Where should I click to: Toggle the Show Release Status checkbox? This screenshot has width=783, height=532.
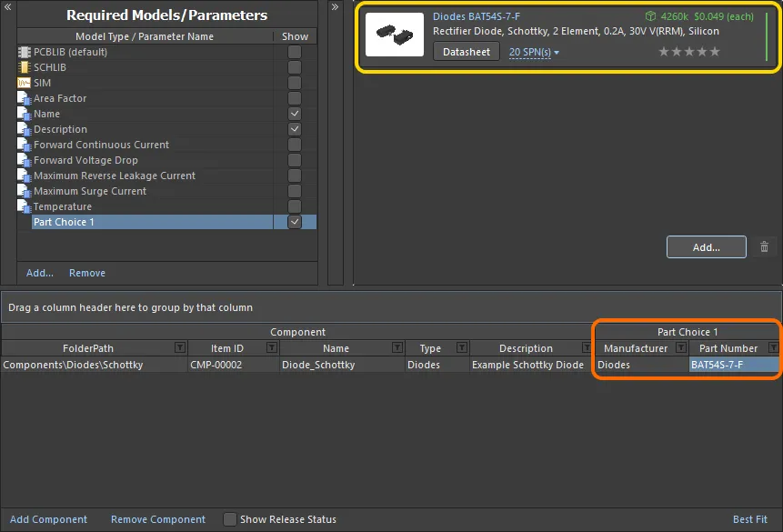(x=230, y=519)
